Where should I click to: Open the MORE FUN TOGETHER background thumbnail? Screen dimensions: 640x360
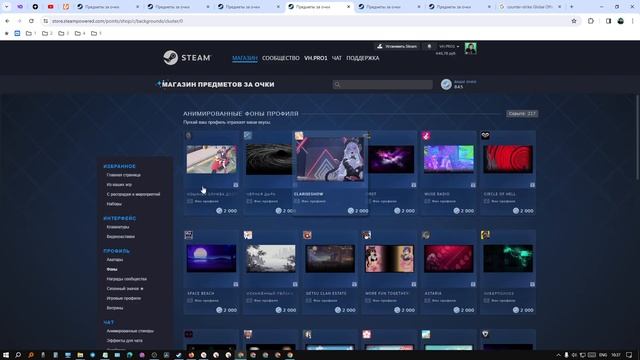point(389,258)
